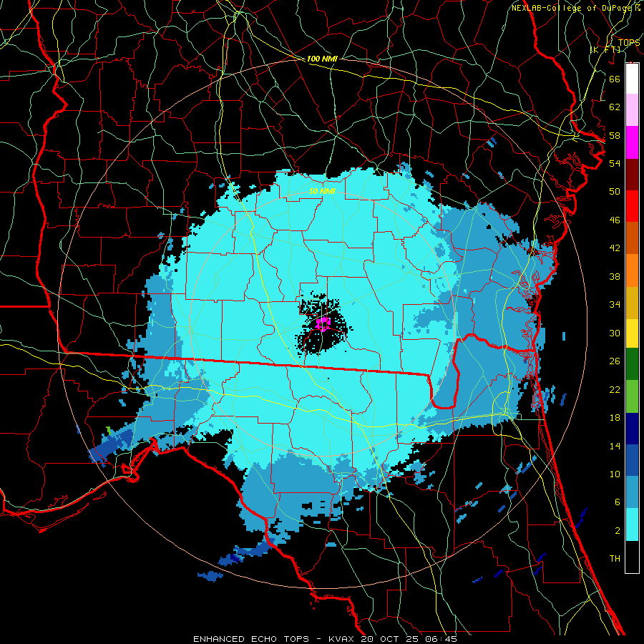Click the 30 value on the legend
Image resolution: width=644 pixels, height=644 pixels.
coord(615,333)
